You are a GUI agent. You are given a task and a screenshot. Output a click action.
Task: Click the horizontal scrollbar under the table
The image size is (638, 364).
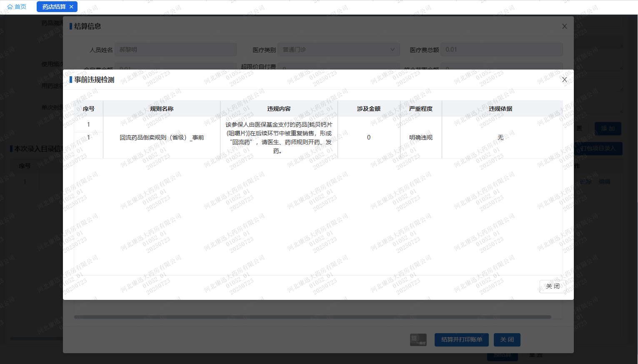[x=313, y=317]
